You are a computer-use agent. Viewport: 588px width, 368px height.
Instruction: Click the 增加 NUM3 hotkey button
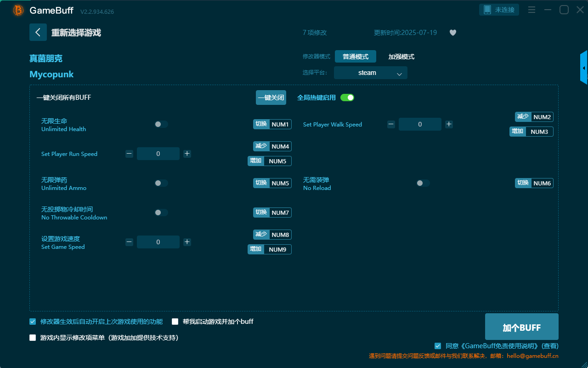coord(531,132)
